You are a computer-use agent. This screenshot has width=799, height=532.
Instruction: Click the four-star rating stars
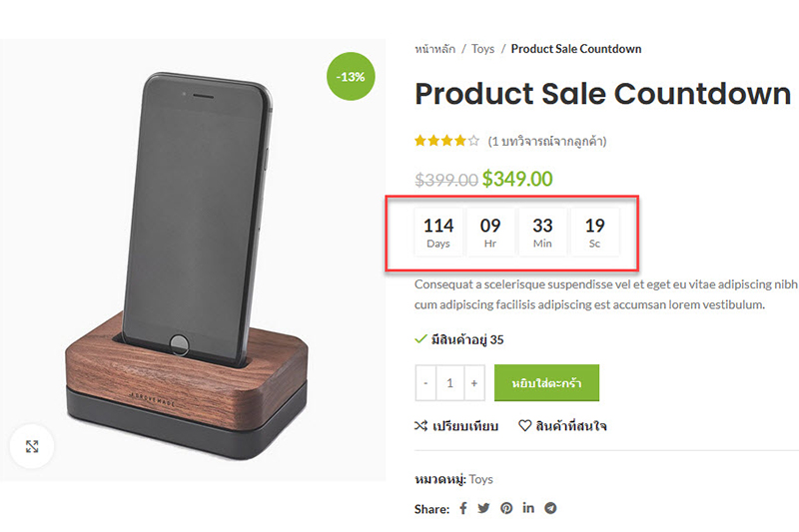(x=446, y=141)
